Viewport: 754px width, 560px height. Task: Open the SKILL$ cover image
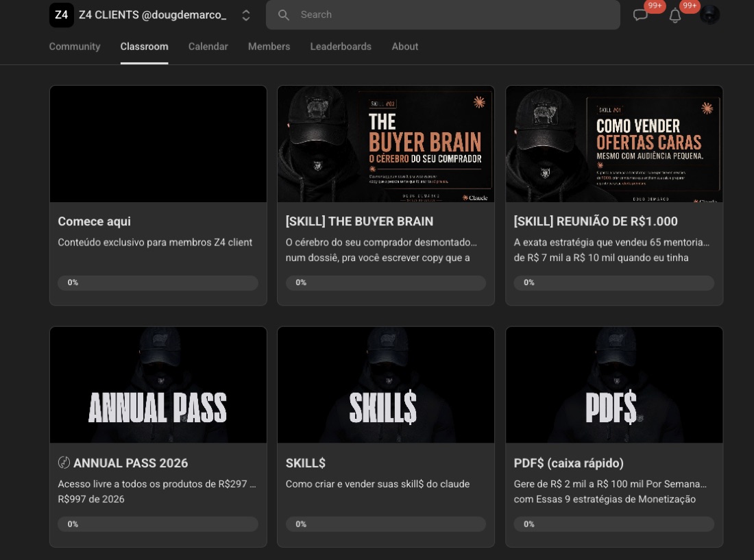tap(386, 385)
